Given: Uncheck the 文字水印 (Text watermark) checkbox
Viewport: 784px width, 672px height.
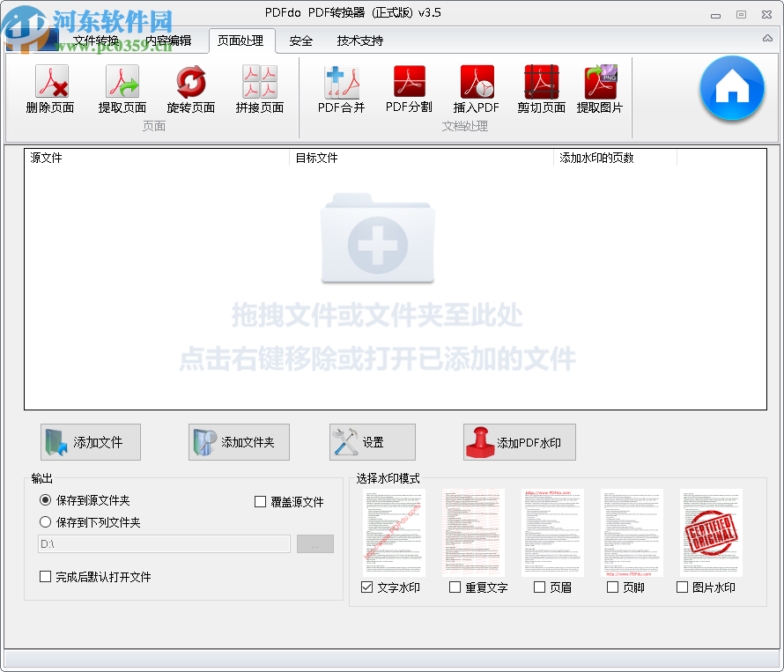Looking at the screenshot, I should [367, 587].
